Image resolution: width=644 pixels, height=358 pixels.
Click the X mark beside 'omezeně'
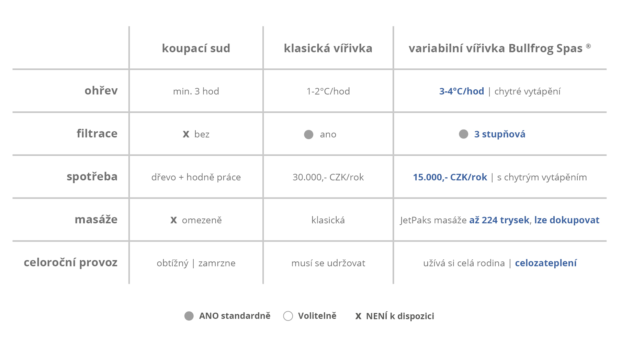174,220
